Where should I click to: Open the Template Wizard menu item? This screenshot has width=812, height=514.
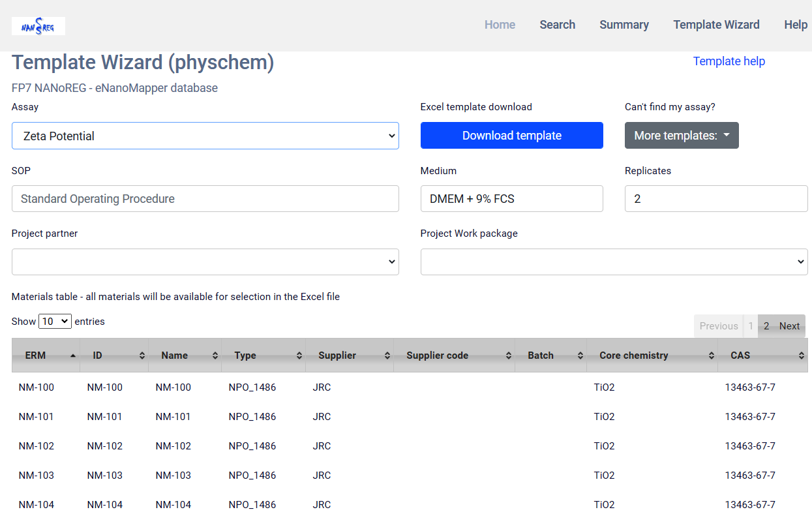(716, 25)
